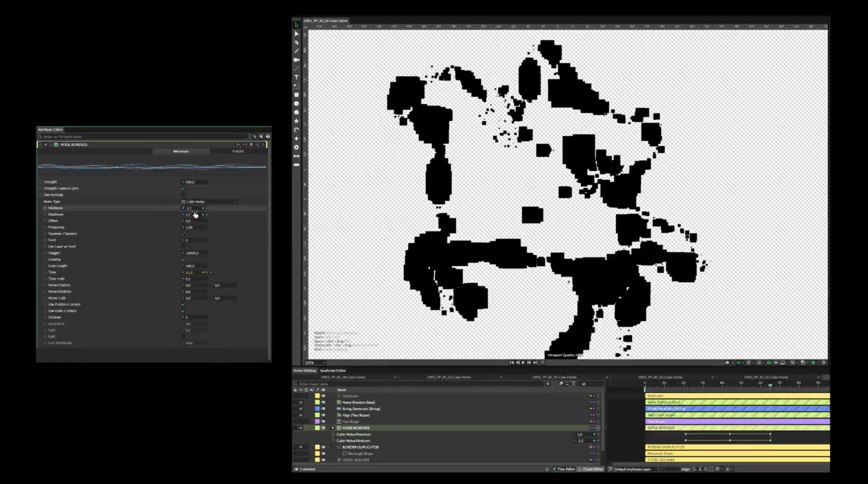Collapse the BORDER DUPLICATOR layer children
This screenshot has height=484, width=868.
point(328,447)
